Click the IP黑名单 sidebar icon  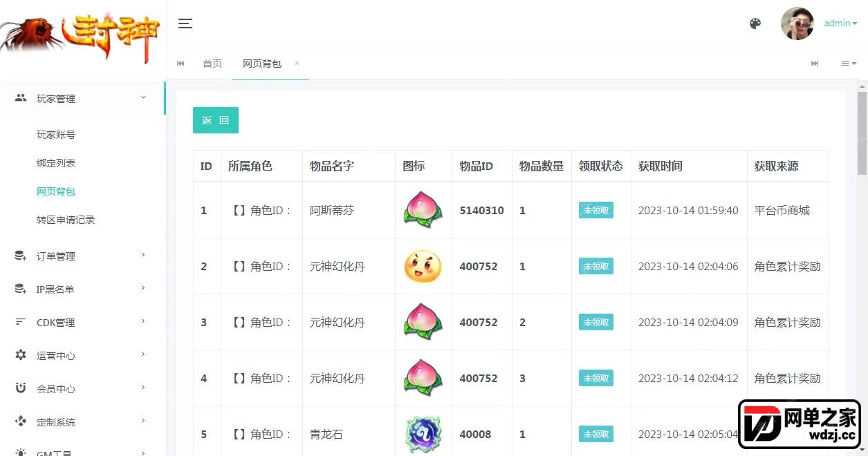click(21, 289)
